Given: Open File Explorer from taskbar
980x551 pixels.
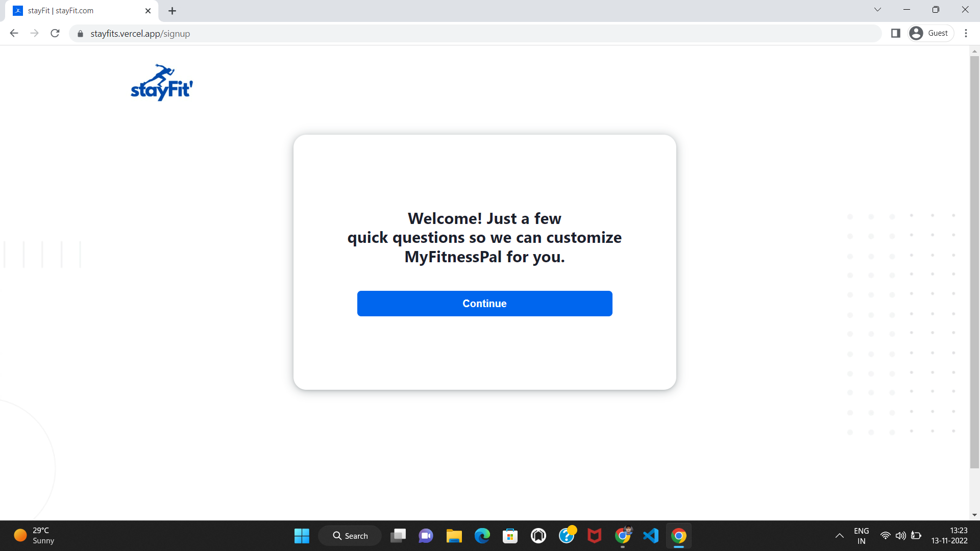Looking at the screenshot, I should pyautogui.click(x=454, y=536).
